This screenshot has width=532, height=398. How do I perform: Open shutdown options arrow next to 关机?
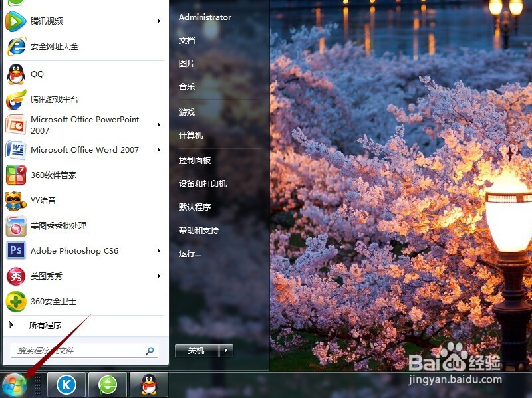pos(226,351)
